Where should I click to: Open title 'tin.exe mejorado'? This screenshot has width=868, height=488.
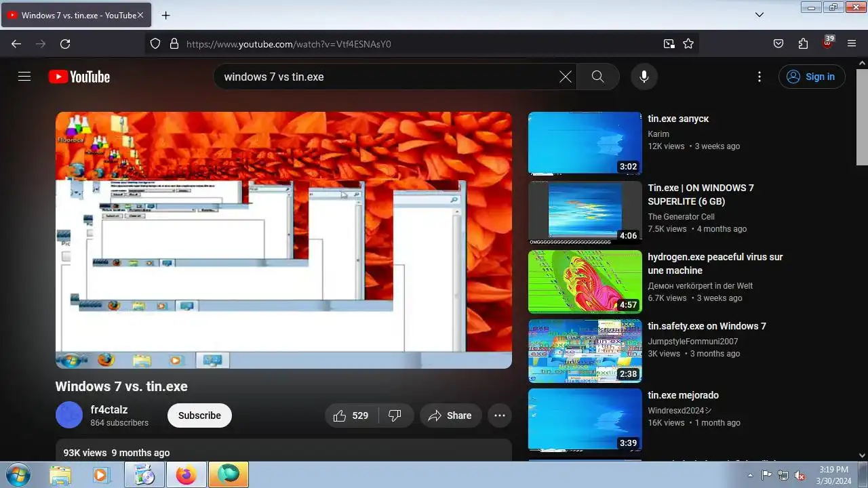683,395
